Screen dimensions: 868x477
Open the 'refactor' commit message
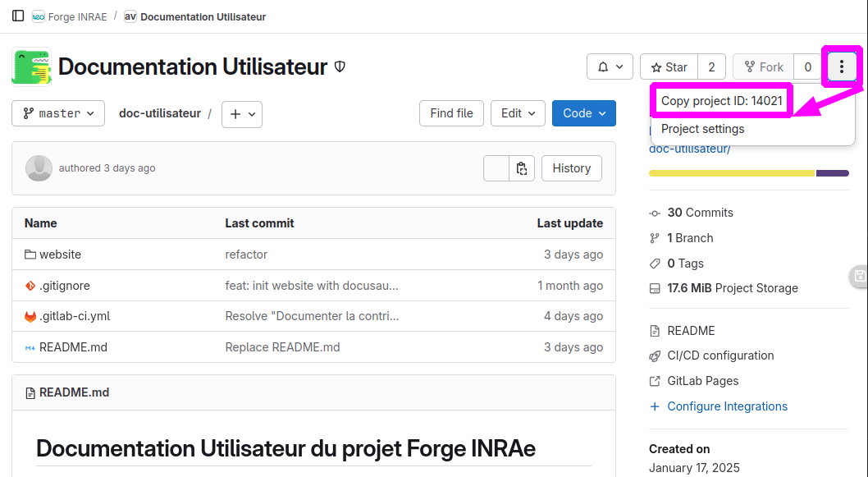point(246,255)
